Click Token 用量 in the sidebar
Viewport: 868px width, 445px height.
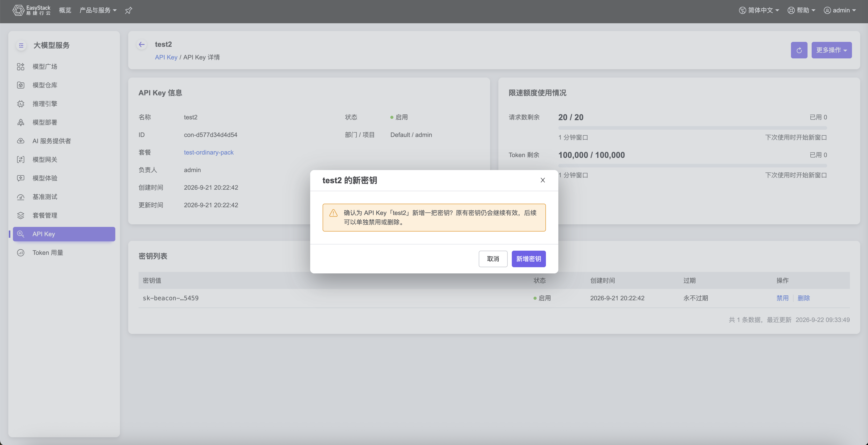point(64,253)
